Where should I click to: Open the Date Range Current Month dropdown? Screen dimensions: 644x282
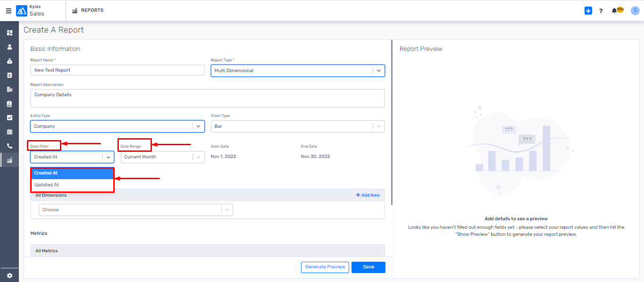point(163,157)
